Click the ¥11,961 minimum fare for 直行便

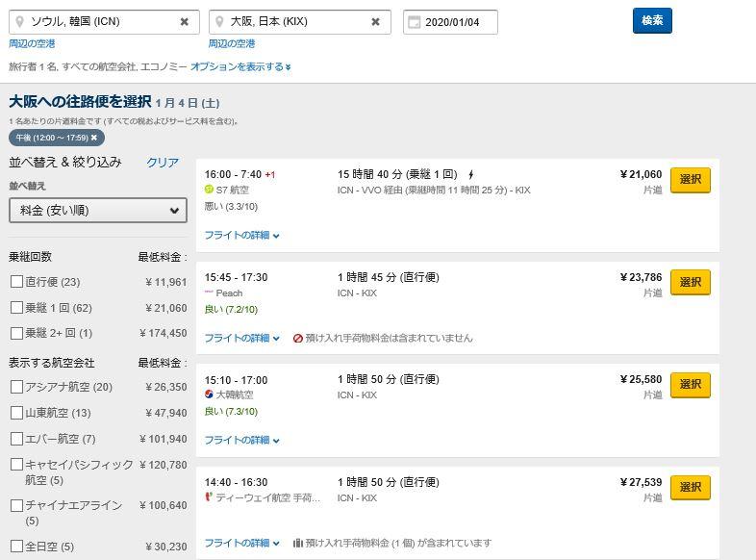click(165, 282)
